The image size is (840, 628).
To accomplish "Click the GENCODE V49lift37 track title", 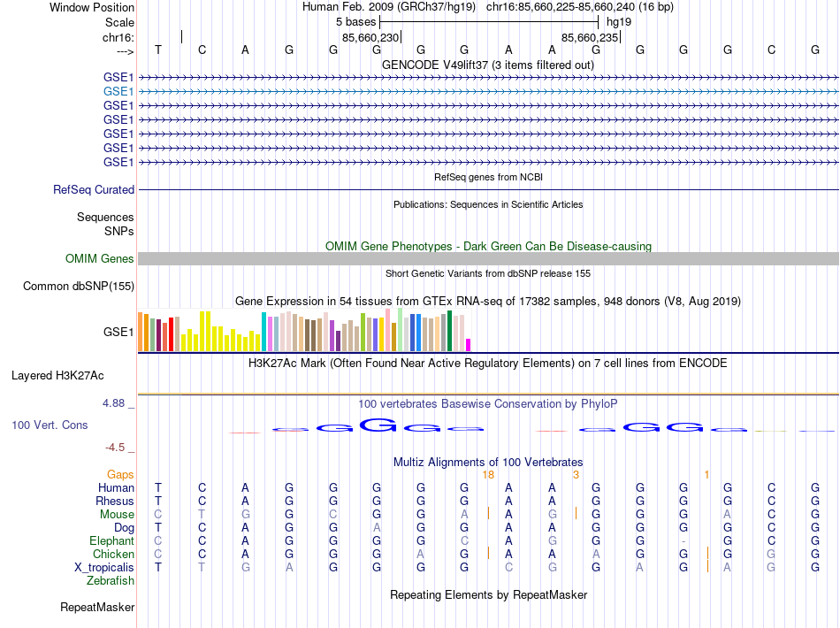I will click(x=488, y=65).
